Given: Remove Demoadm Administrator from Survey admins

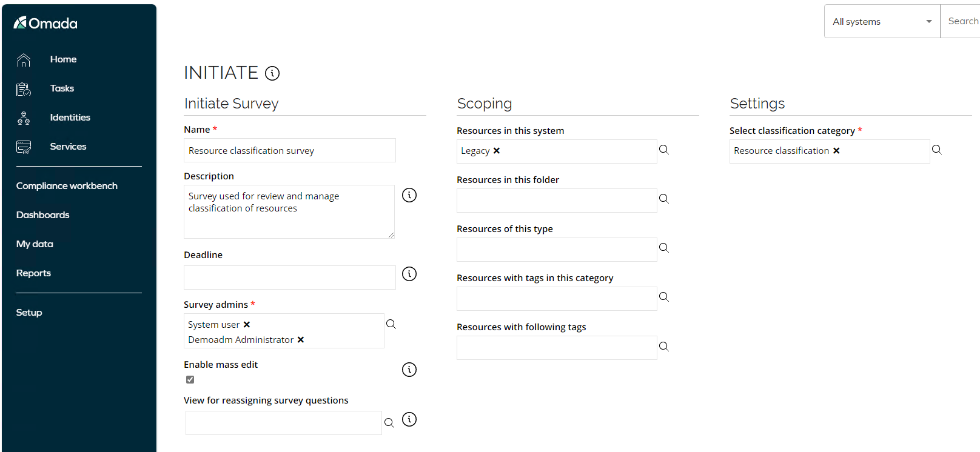Looking at the screenshot, I should 301,340.
